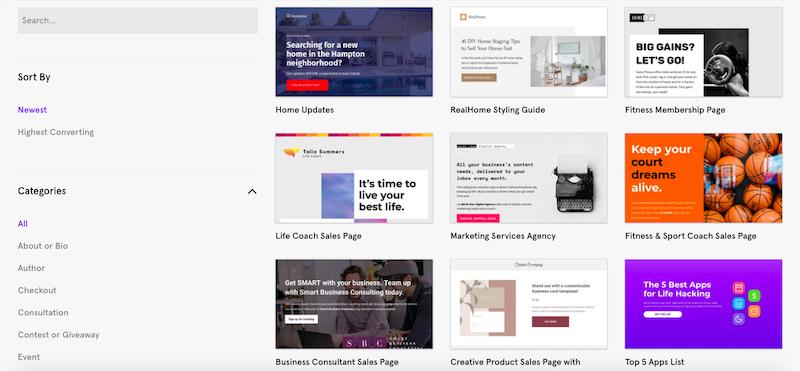Open the Life Coach Sales Page thumbnail

pos(354,178)
